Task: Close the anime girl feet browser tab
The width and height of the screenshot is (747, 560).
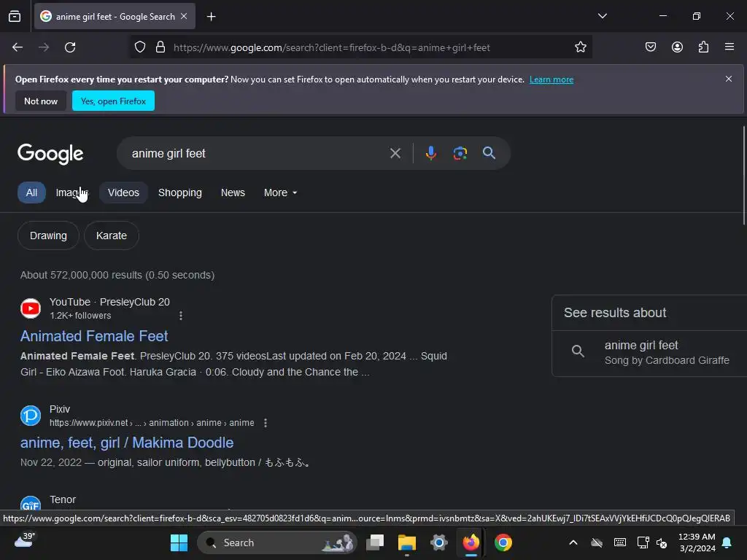Action: click(x=184, y=16)
